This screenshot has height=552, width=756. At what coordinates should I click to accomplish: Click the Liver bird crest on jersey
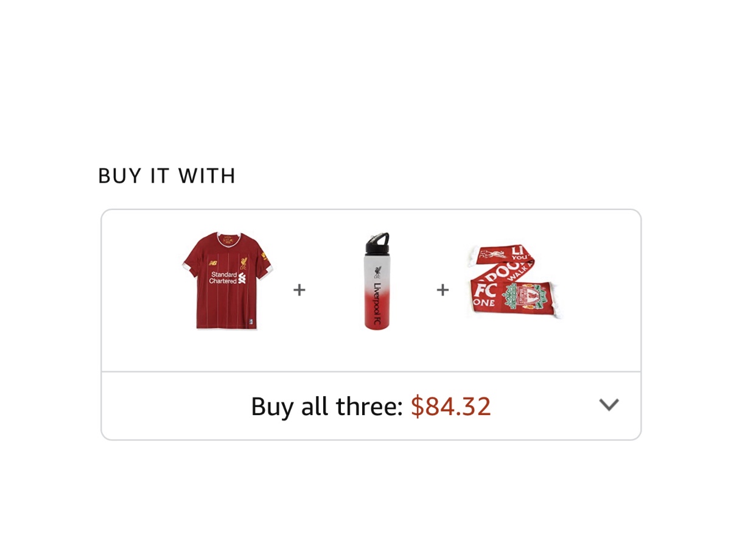(243, 262)
